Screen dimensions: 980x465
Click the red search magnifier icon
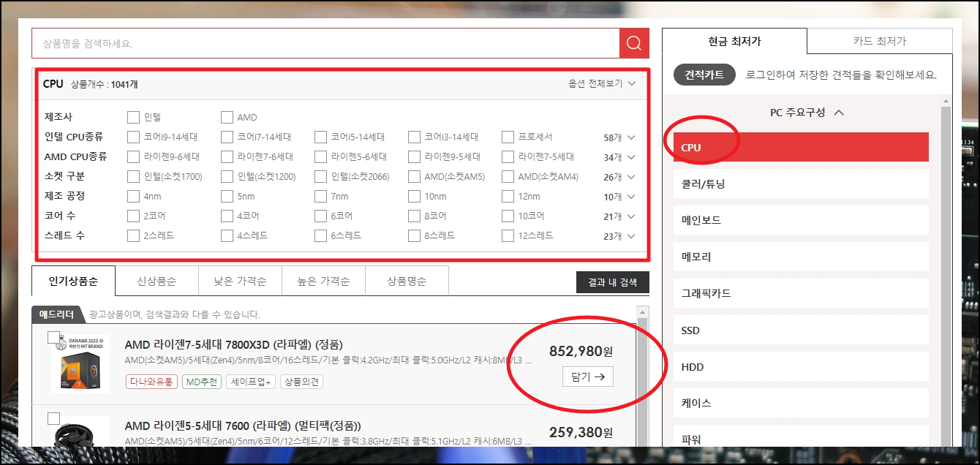coord(634,43)
